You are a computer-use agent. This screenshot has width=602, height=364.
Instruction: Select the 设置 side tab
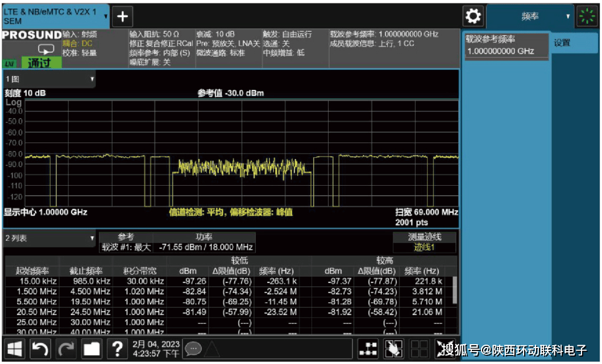coord(562,43)
